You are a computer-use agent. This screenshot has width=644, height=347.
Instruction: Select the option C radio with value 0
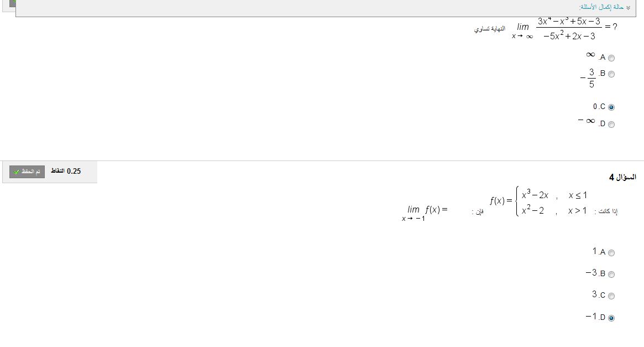611,107
